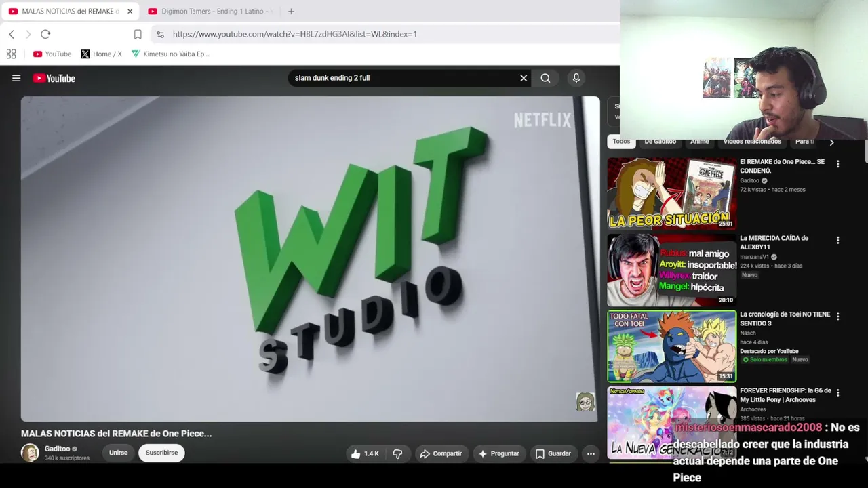Open a new browser tab
Viewport: 868px width, 488px height.
point(291,11)
